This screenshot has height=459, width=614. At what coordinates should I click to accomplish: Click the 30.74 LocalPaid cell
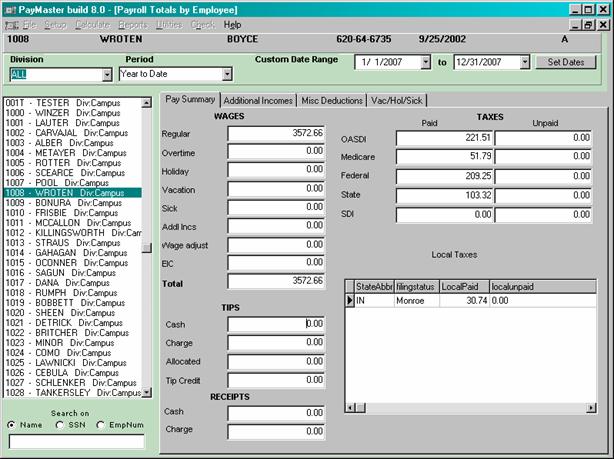pos(464,301)
